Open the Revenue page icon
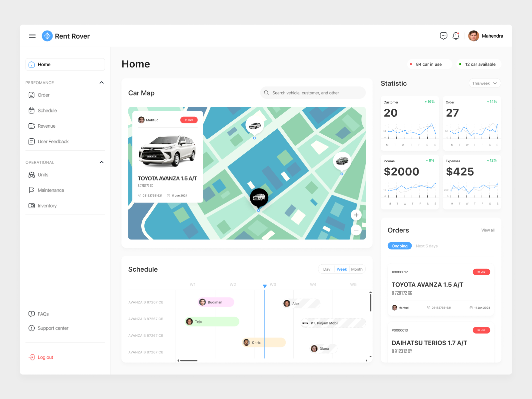The image size is (532, 399). pyautogui.click(x=32, y=126)
